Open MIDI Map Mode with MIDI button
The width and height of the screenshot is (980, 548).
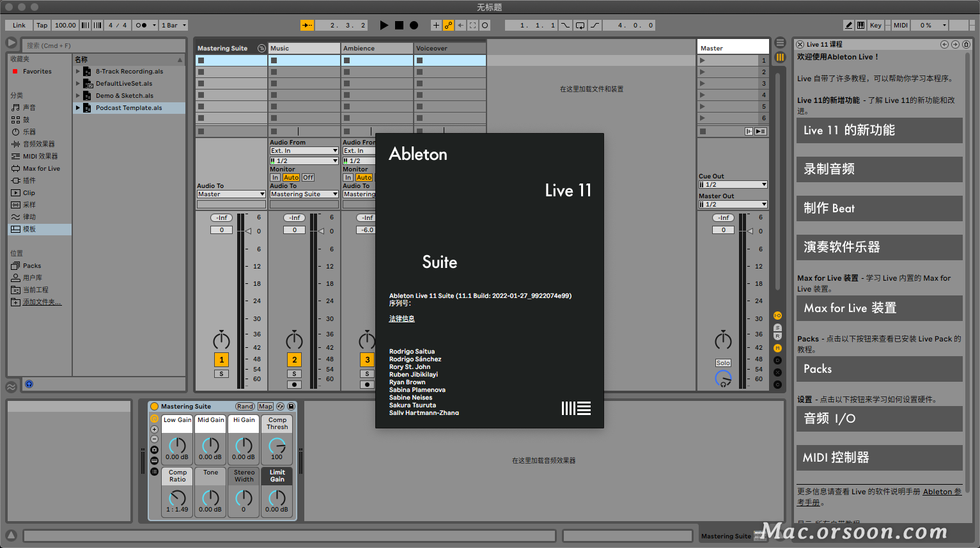click(x=901, y=25)
